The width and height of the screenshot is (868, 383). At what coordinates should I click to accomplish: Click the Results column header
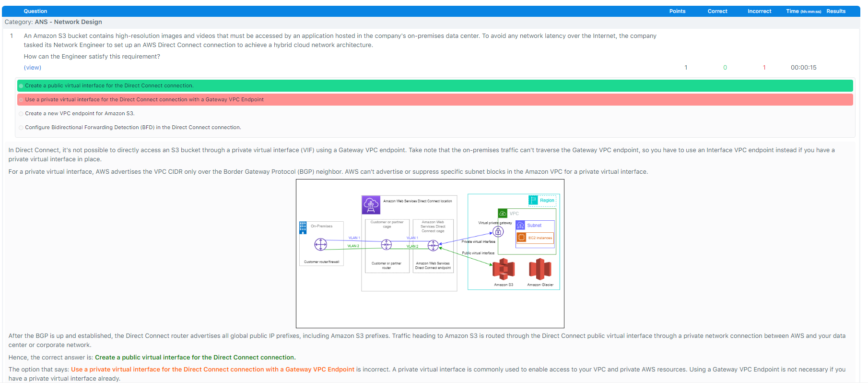836,11
